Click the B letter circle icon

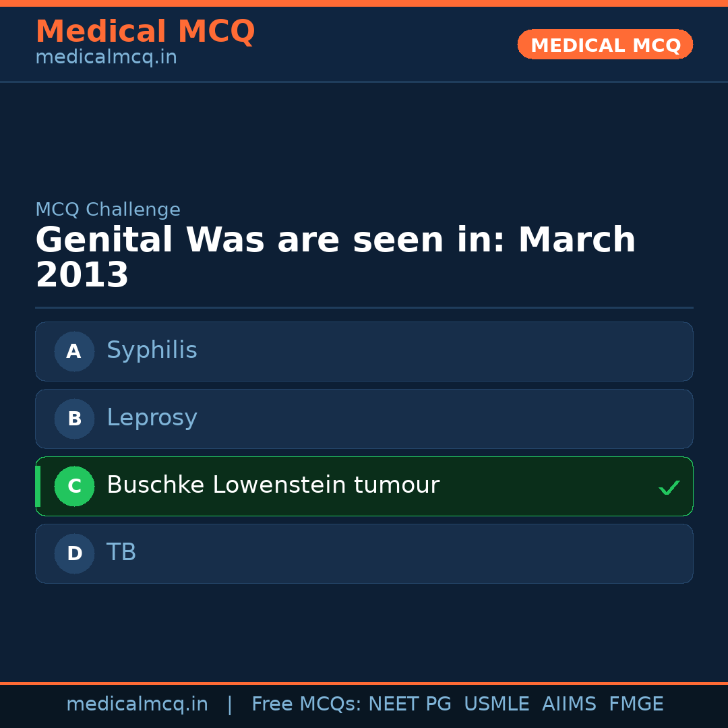pos(74,419)
